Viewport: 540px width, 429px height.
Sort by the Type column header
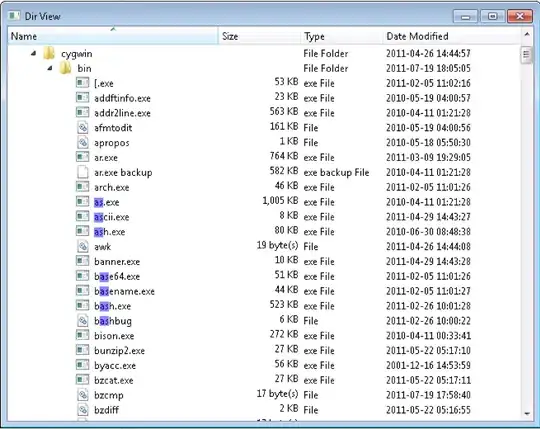click(341, 36)
